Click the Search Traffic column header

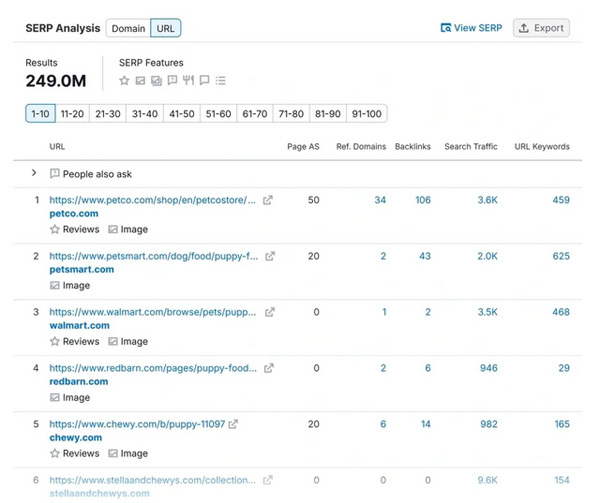tap(471, 147)
